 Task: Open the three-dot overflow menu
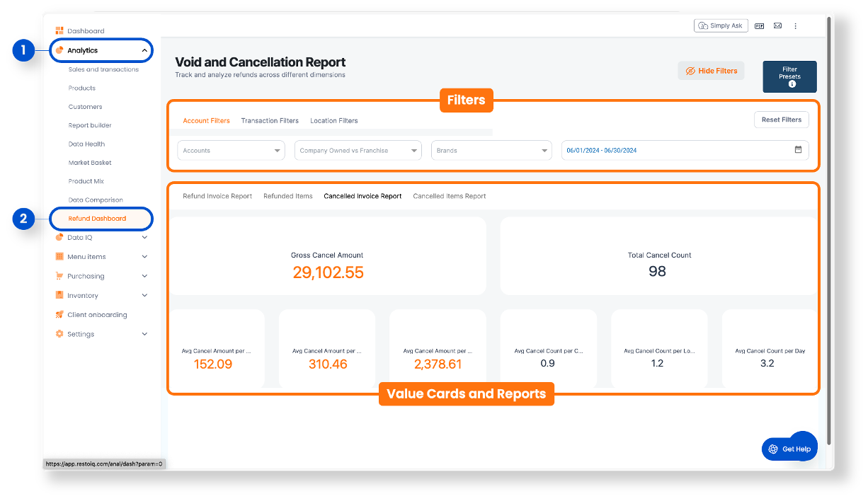(795, 25)
